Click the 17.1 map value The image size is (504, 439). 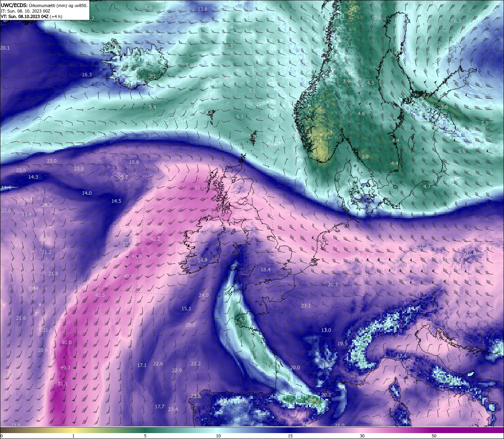[x=142, y=365]
